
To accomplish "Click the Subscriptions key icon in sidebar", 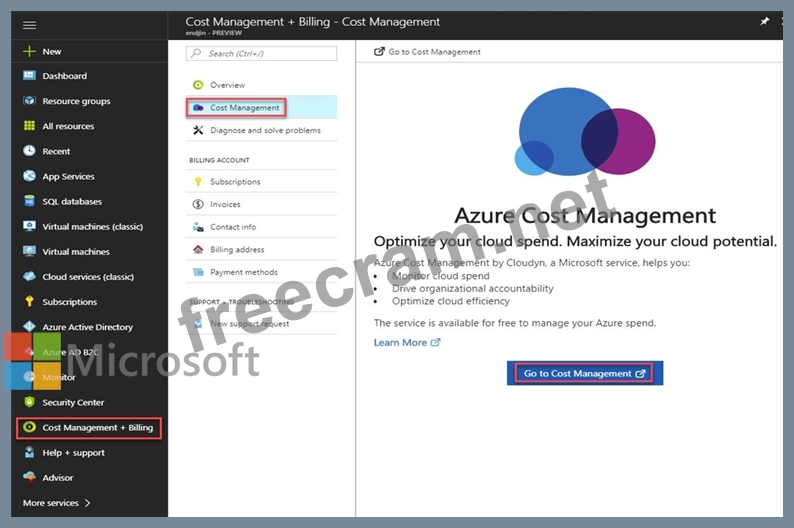I will pyautogui.click(x=29, y=301).
